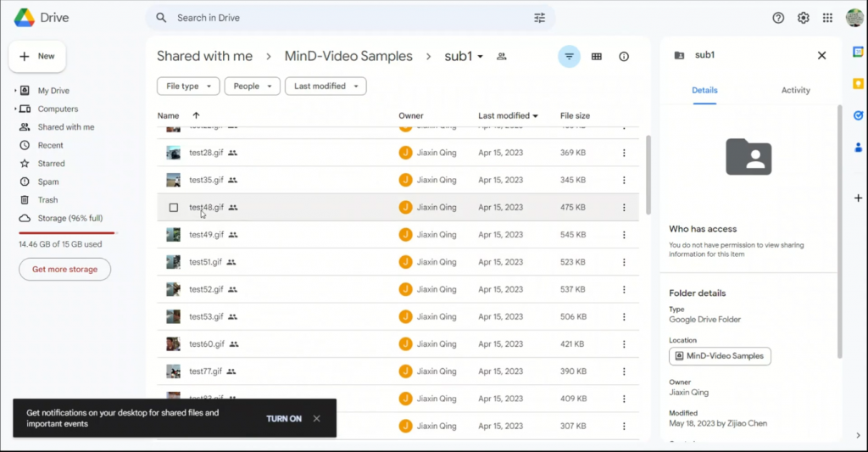868x452 pixels.
Task: Go to MinD-Video Samples breadcrumb
Action: 348,57
